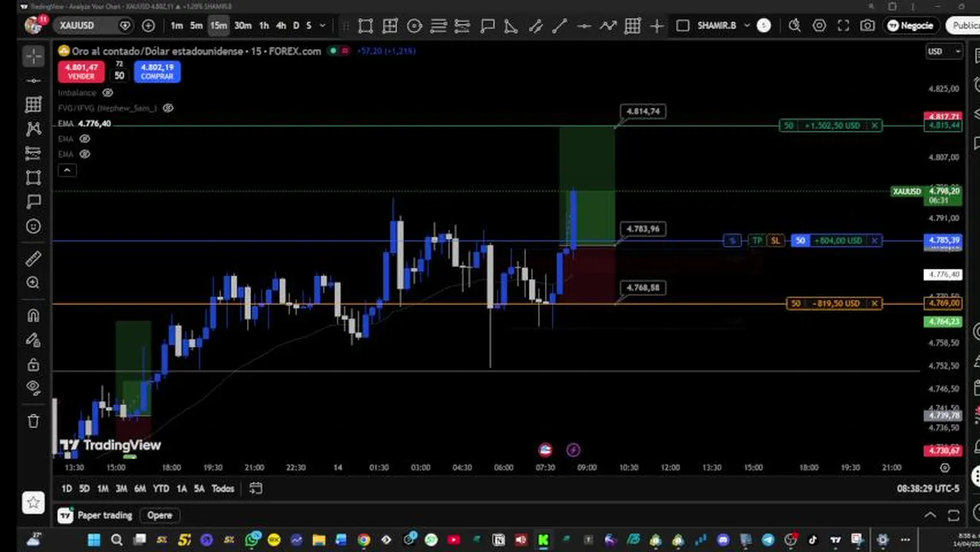Switch to the 5m timeframe
This screenshot has width=980, height=552.
click(x=196, y=25)
